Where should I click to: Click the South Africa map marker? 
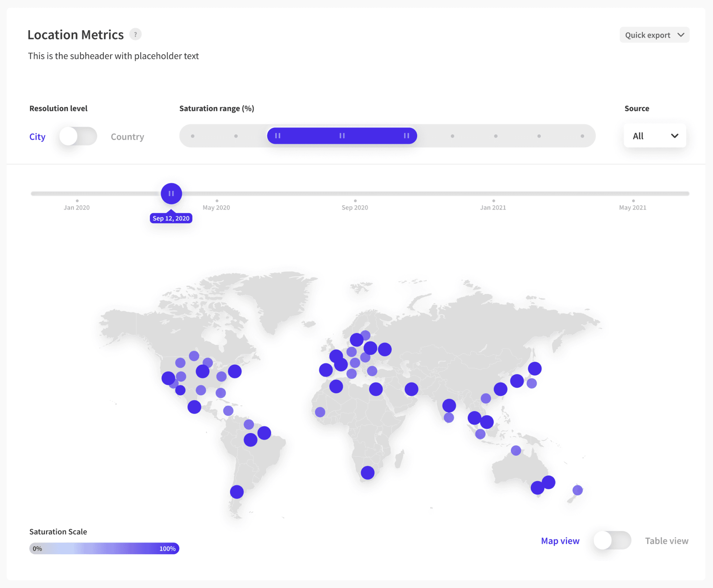point(368,473)
